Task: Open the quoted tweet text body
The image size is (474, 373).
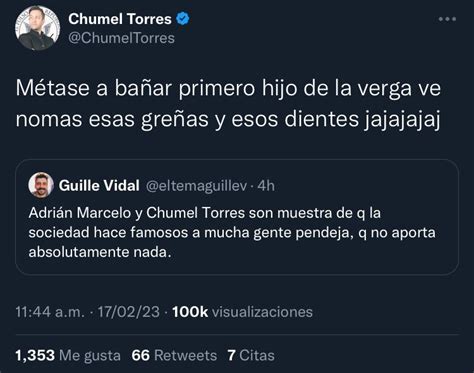Action: 232,232
